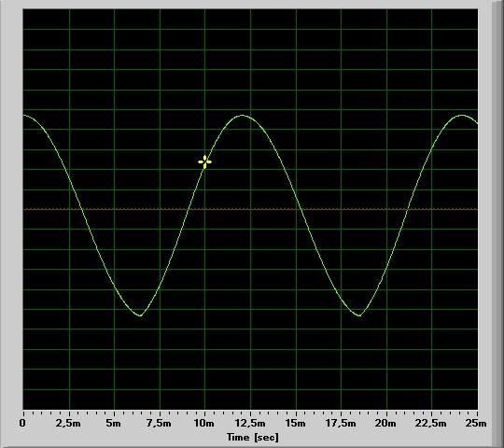This screenshot has width=504, height=448.
Task: Click the orange horizontal zero reference line
Action: [x=250, y=209]
